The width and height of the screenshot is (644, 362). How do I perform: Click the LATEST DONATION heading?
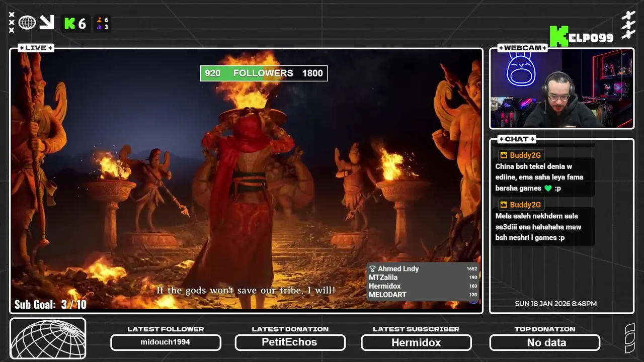pyautogui.click(x=290, y=329)
